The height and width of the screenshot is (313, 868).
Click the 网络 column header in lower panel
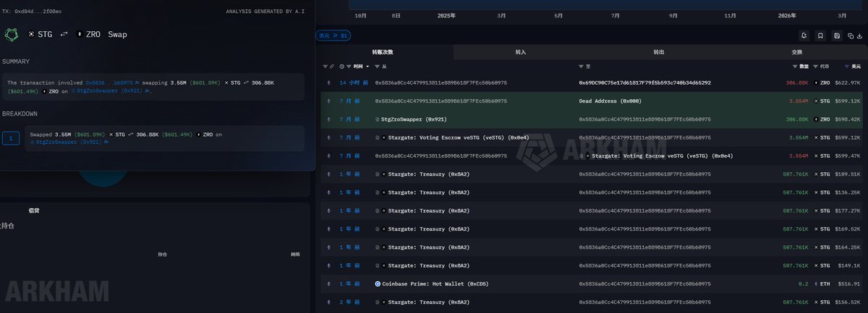point(295,254)
